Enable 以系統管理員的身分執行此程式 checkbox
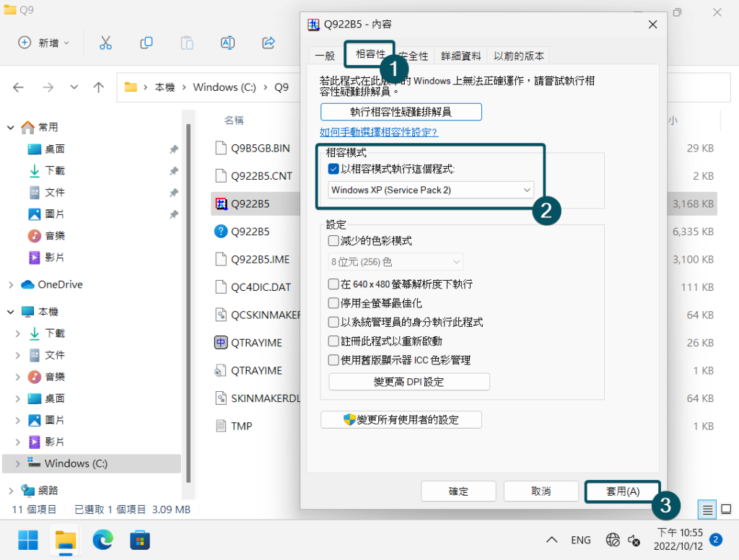Image resolution: width=739 pixels, height=560 pixels. tap(333, 322)
